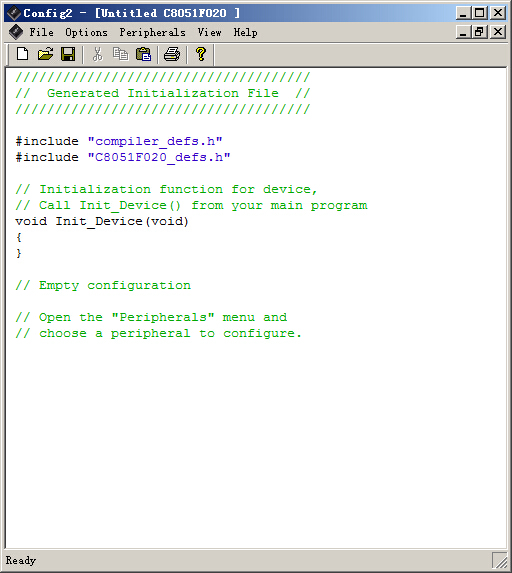The height and width of the screenshot is (573, 512).
Task: Click the Paste clipboard icon
Action: point(143,54)
